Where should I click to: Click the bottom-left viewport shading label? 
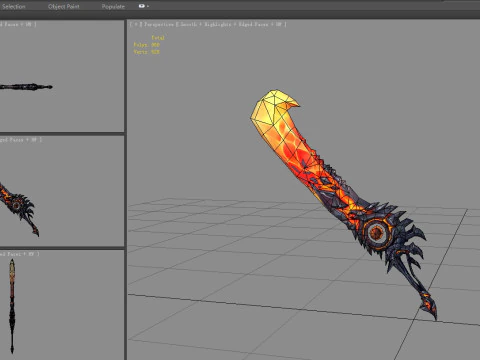pos(19,254)
